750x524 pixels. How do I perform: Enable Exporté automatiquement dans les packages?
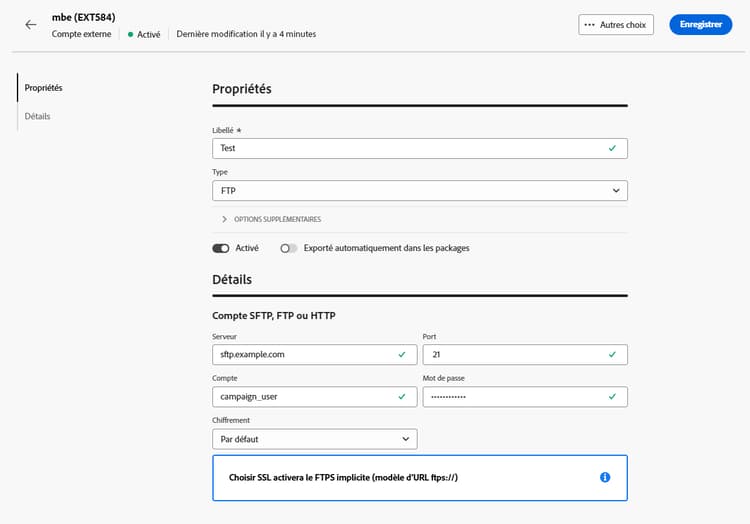point(288,248)
